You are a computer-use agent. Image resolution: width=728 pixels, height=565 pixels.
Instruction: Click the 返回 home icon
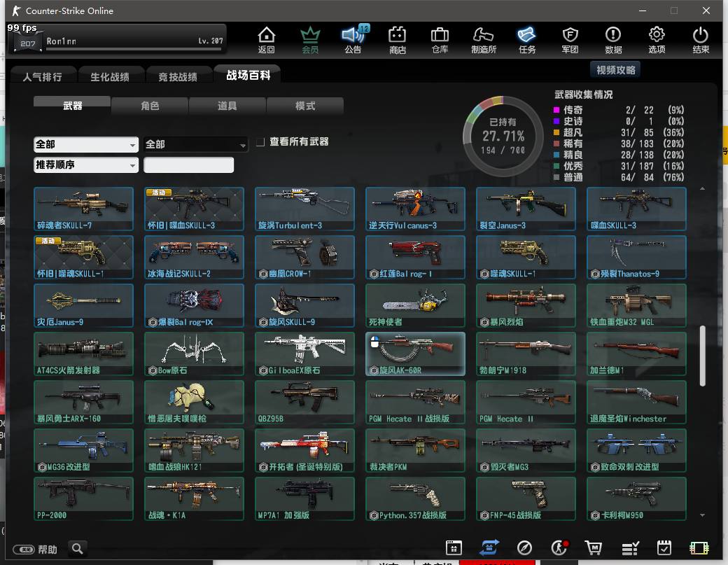(266, 39)
